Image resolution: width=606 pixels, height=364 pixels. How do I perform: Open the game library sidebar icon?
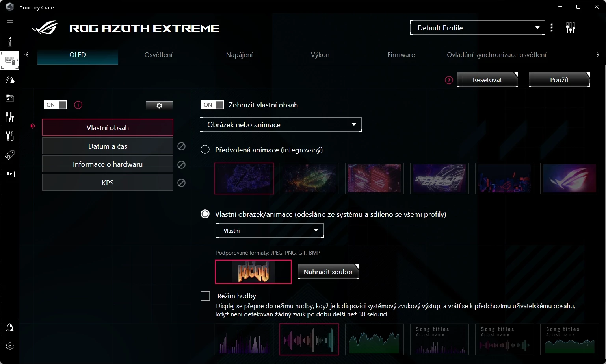10,98
